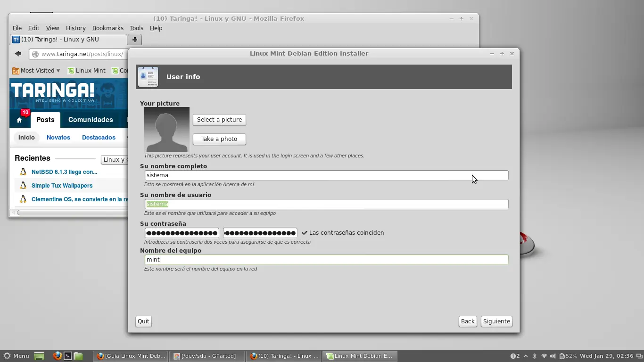Open the Tools menu in Firefox
644x362 pixels.
(x=136, y=28)
